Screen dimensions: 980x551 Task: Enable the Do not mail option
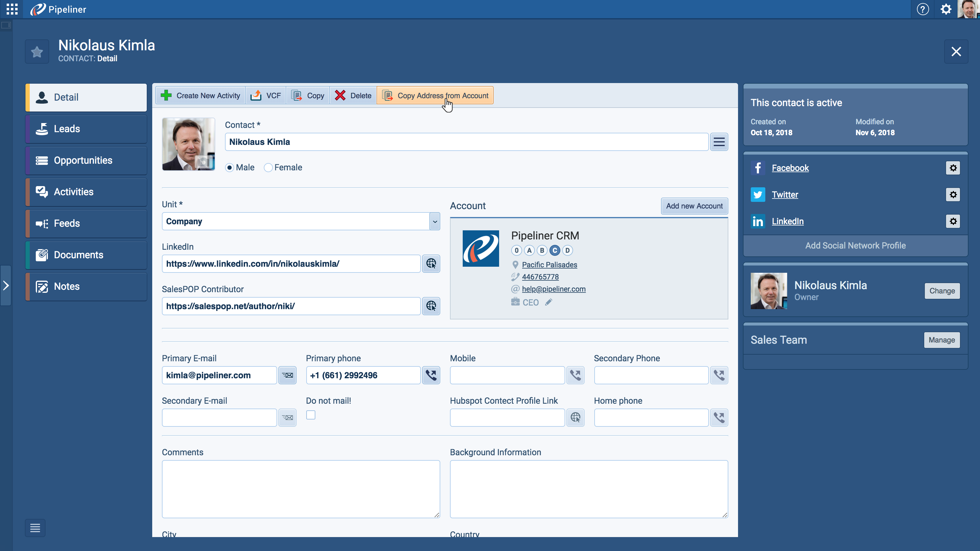311,415
